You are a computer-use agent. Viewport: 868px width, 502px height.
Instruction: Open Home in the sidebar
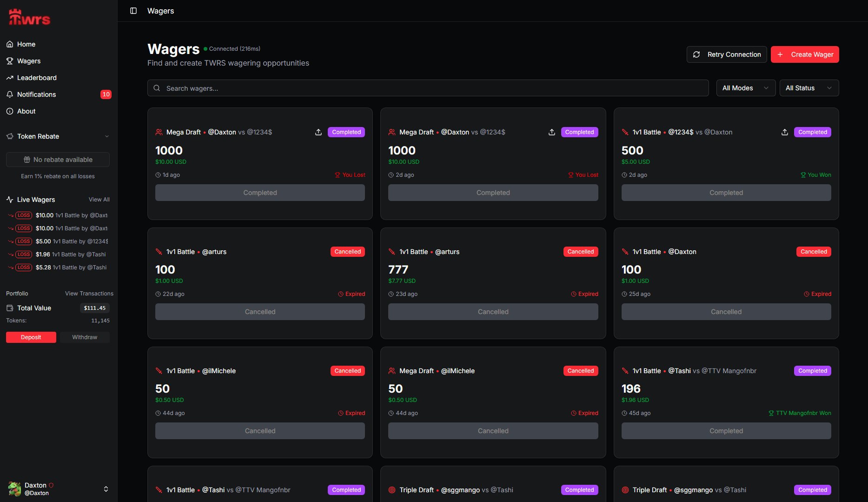point(59,44)
